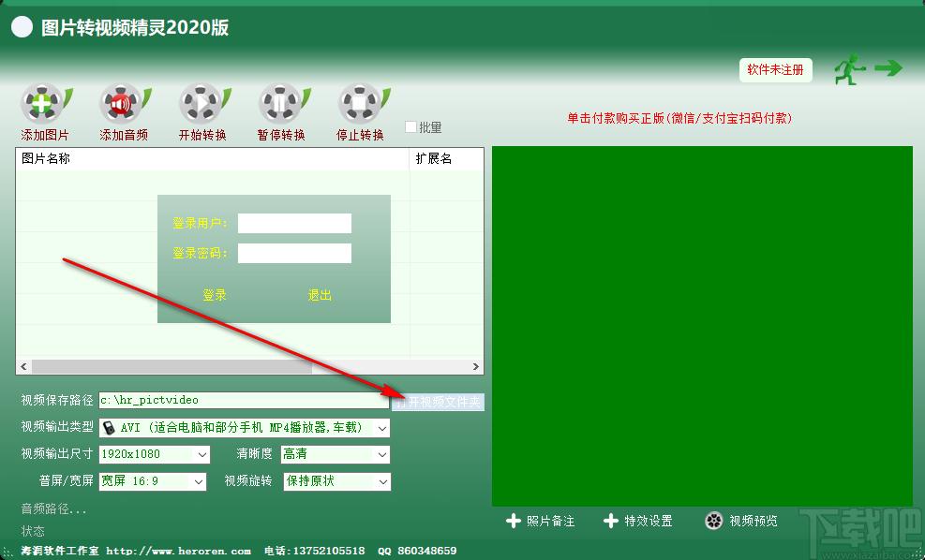The height and width of the screenshot is (560, 925).
Task: Click the 登录 login button
Action: click(x=215, y=295)
